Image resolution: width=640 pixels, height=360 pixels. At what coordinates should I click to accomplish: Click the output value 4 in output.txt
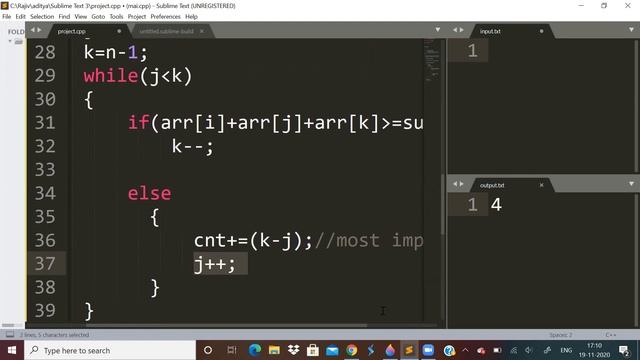496,205
